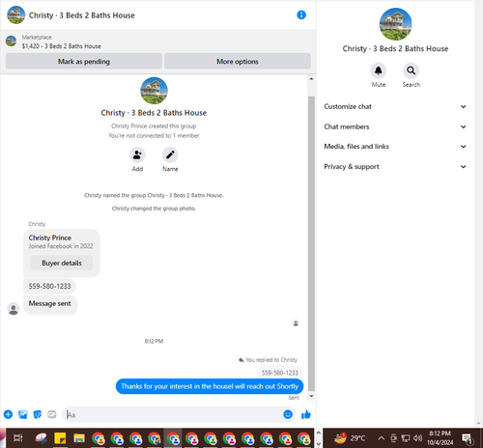Click the Add people icon under group name
Viewport: 483px width, 448px height.
point(137,154)
